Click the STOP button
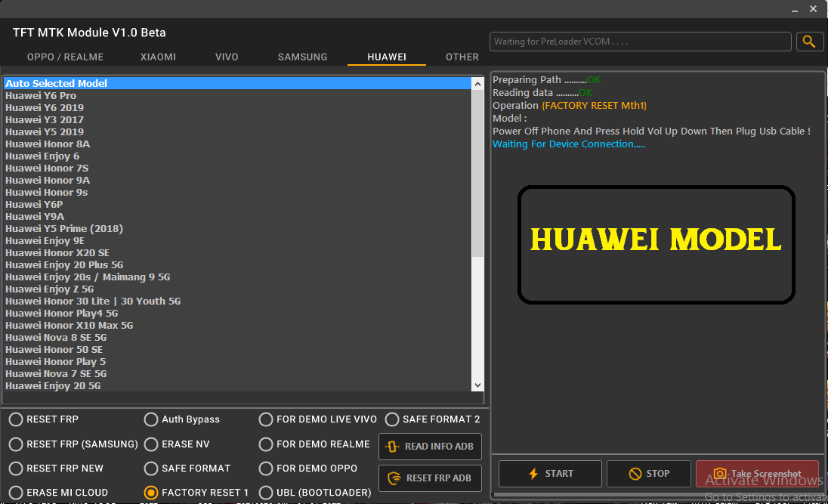 648,473
